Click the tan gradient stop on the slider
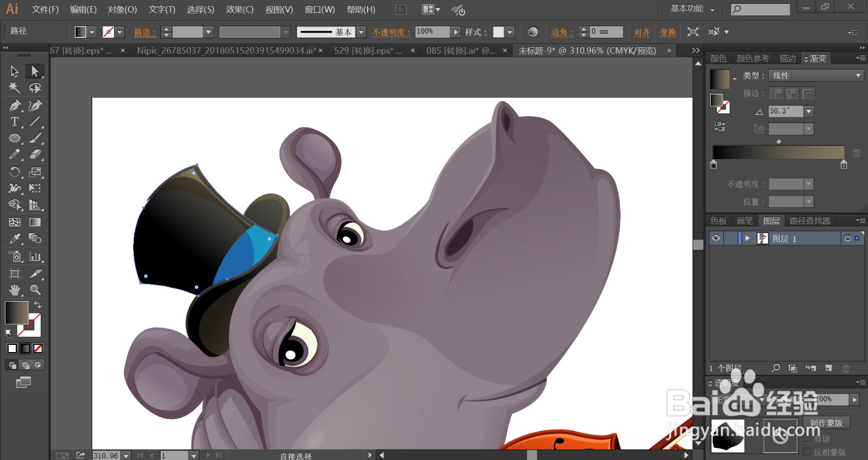The width and height of the screenshot is (868, 460). [x=844, y=164]
